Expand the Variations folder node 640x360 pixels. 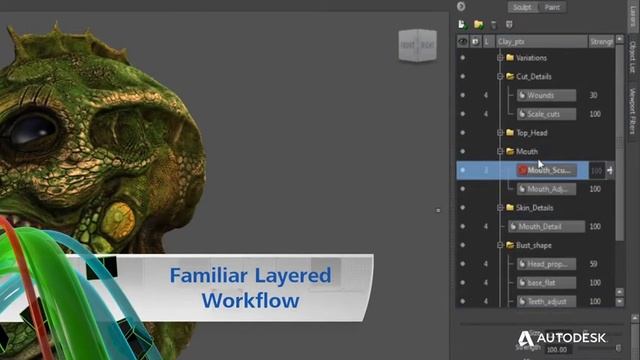click(x=500, y=58)
